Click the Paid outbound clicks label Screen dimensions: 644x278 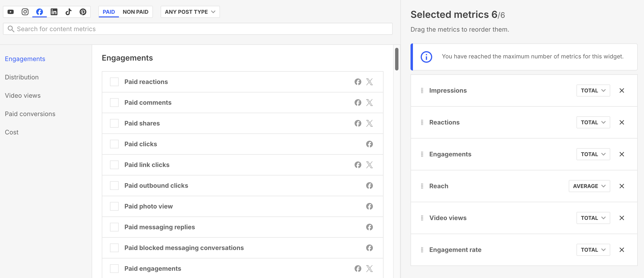coord(156,186)
